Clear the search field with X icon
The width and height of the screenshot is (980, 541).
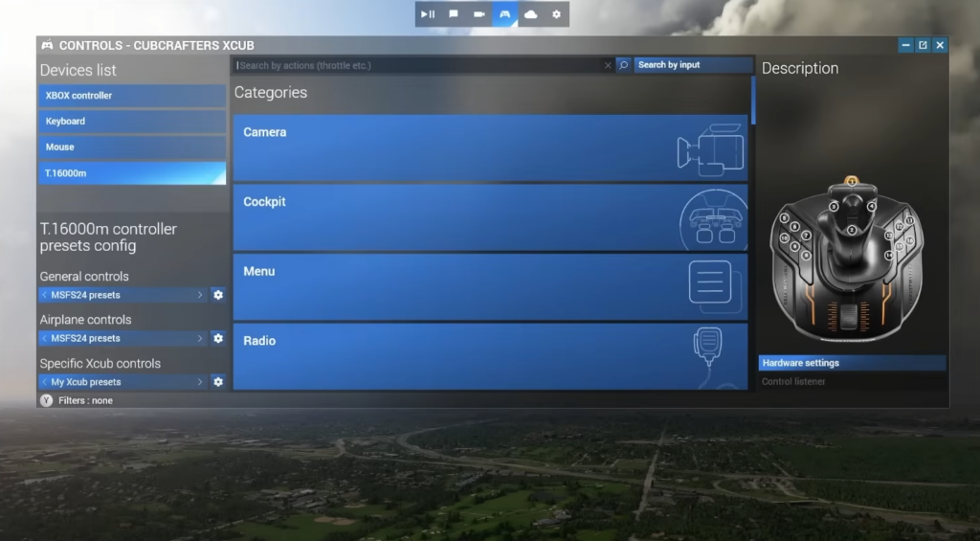608,65
